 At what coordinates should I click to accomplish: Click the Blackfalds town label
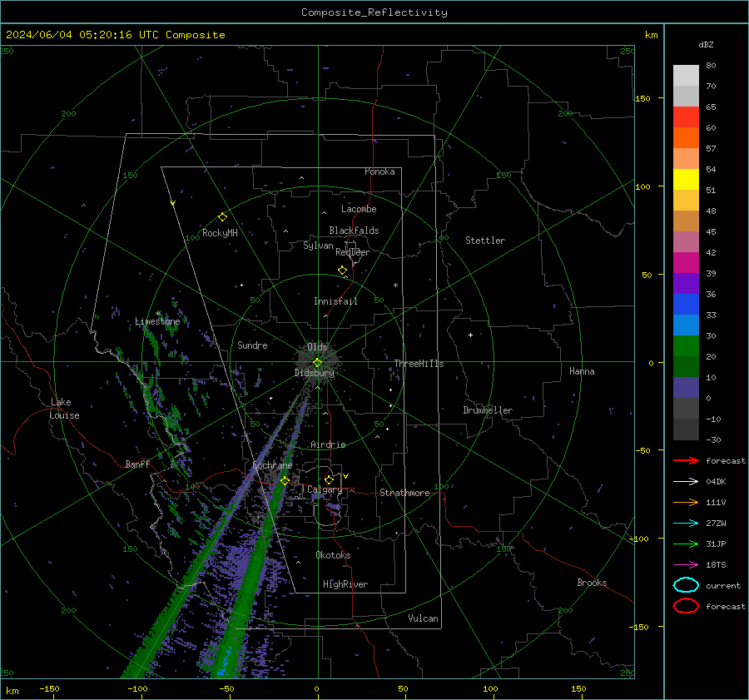point(354,231)
